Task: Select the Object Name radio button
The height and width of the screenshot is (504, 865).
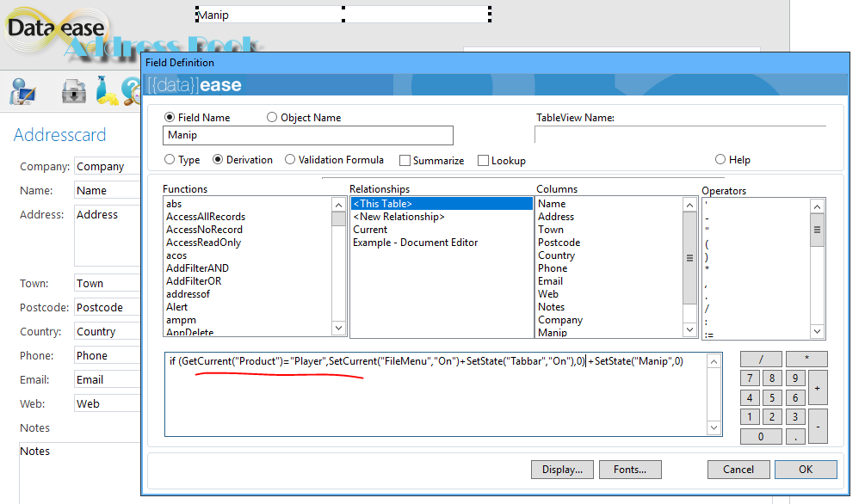Action: click(x=271, y=118)
